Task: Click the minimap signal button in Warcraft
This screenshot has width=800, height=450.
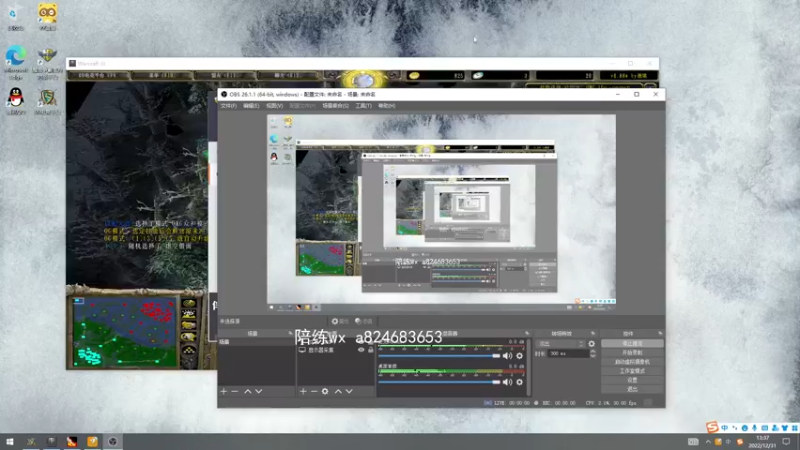Action: coord(189,304)
